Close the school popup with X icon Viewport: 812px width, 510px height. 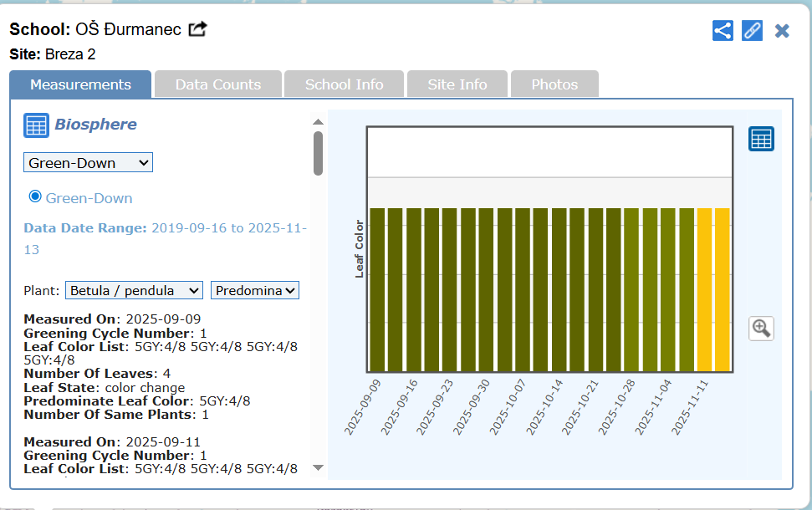(782, 31)
